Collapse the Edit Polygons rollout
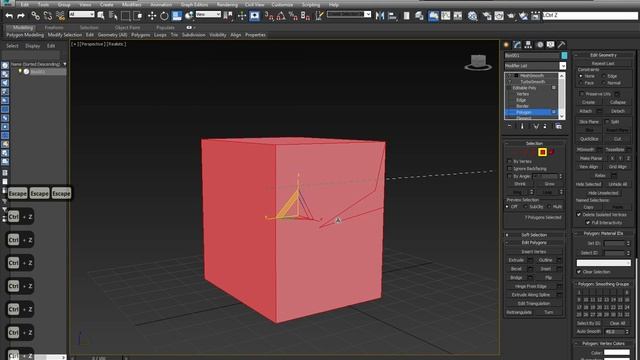This screenshot has height=360, width=640. (534, 243)
